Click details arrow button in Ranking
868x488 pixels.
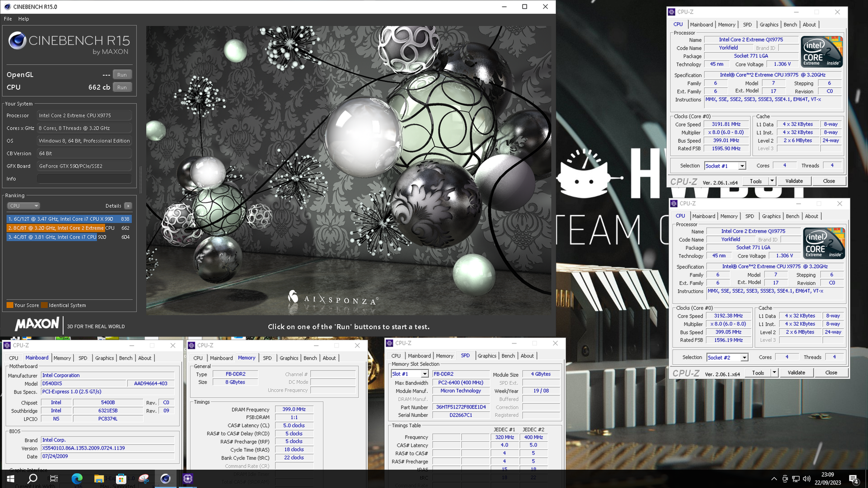click(x=128, y=206)
